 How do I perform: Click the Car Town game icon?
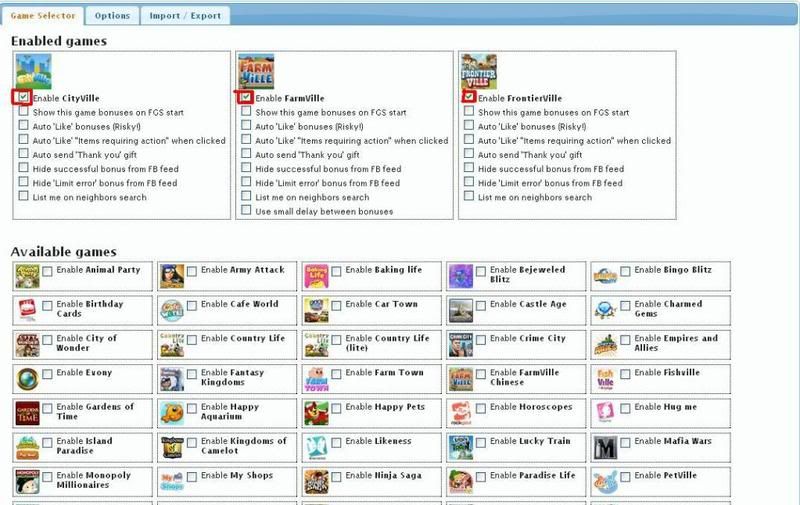[316, 310]
